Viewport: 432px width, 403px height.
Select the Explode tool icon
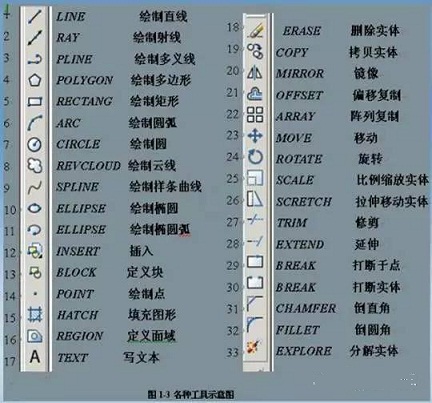point(255,347)
